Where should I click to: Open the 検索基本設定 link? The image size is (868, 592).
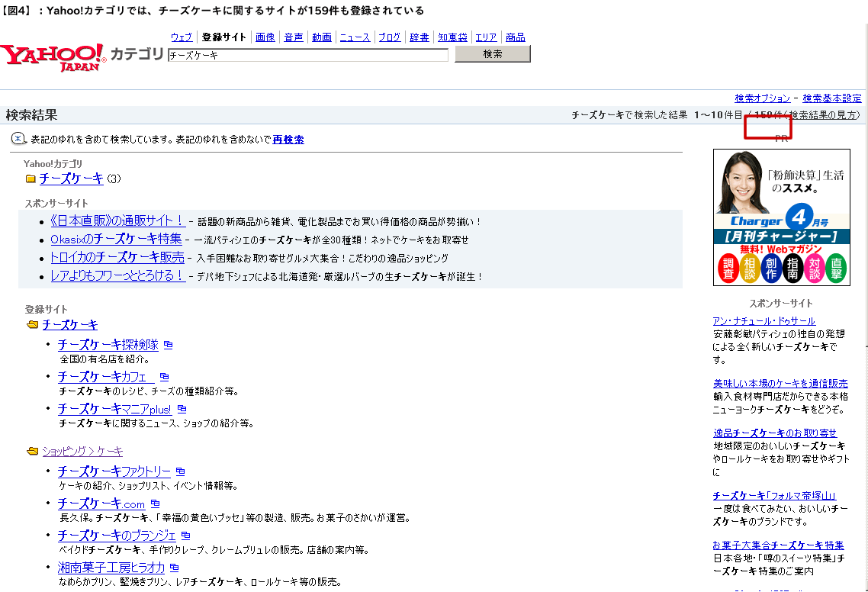click(831, 98)
